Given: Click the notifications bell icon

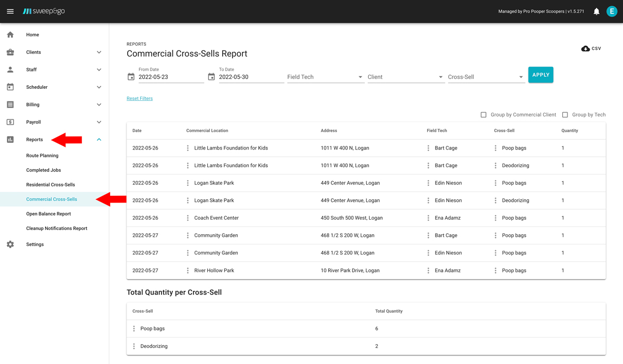Looking at the screenshot, I should (597, 11).
